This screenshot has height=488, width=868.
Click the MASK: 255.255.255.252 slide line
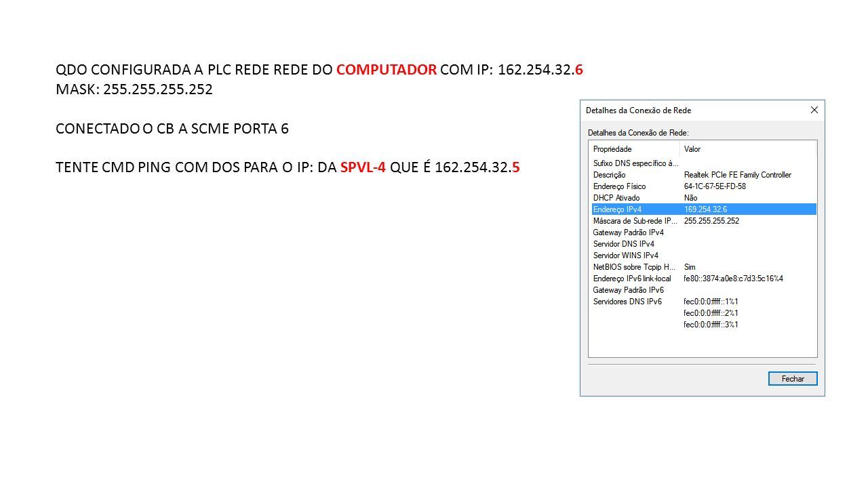point(134,89)
